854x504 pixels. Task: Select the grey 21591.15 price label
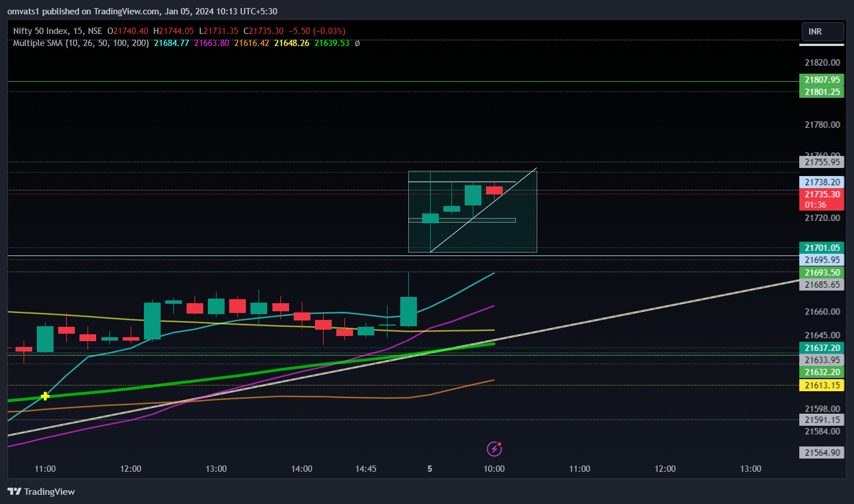pyautogui.click(x=822, y=420)
